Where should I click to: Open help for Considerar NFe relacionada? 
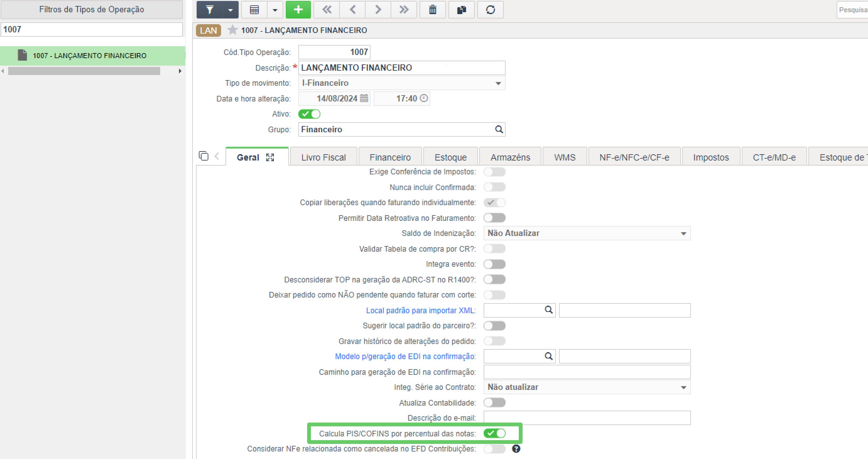click(x=516, y=449)
